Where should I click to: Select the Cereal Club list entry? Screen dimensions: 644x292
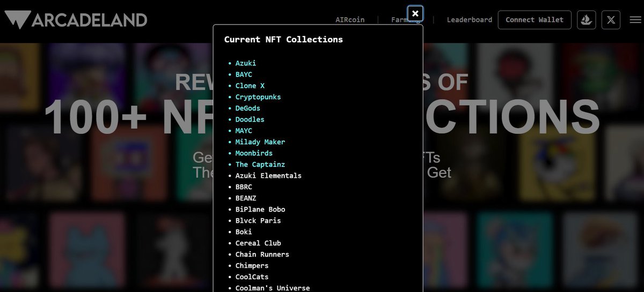click(x=258, y=243)
